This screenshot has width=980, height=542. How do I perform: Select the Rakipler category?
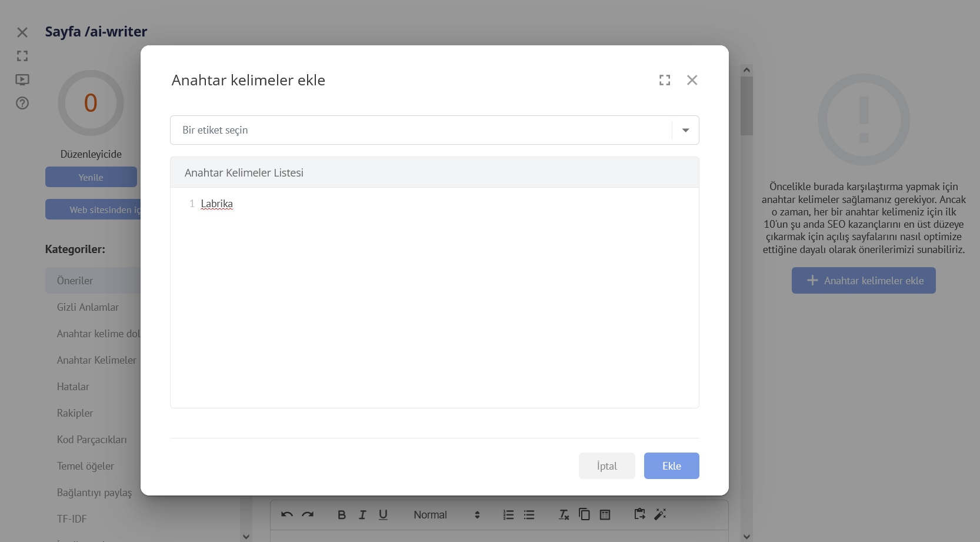75,413
